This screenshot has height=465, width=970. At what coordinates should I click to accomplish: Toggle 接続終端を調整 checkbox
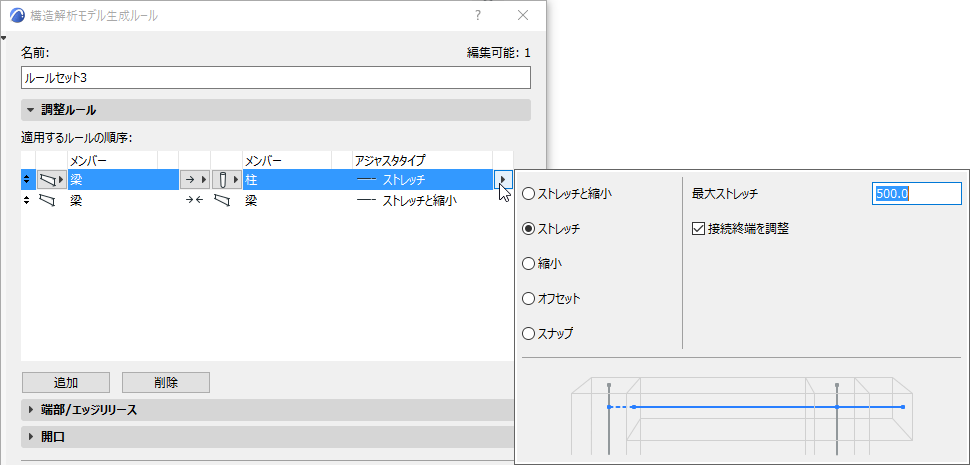(x=698, y=229)
